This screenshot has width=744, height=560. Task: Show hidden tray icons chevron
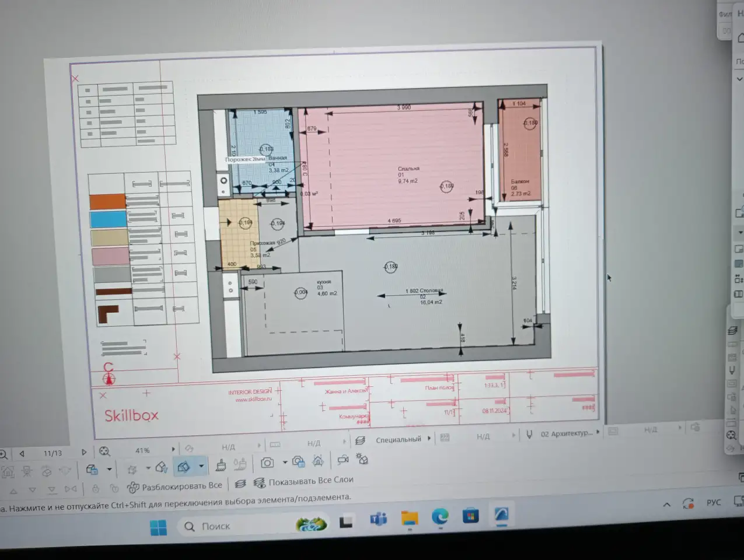[666, 505]
